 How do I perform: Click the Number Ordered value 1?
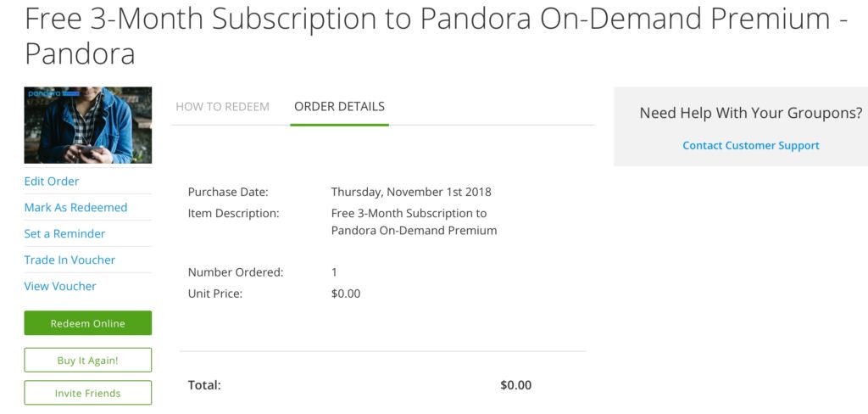click(x=334, y=272)
